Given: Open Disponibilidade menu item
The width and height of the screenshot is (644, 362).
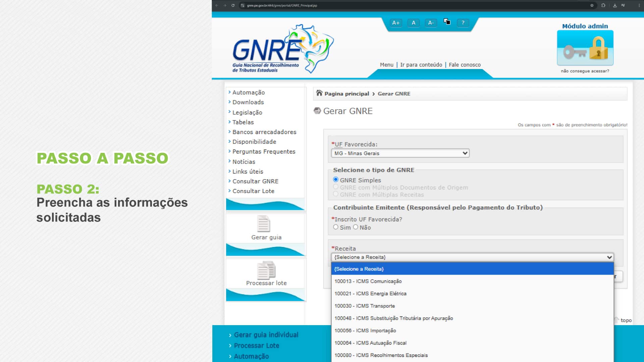Looking at the screenshot, I should pos(254,142).
